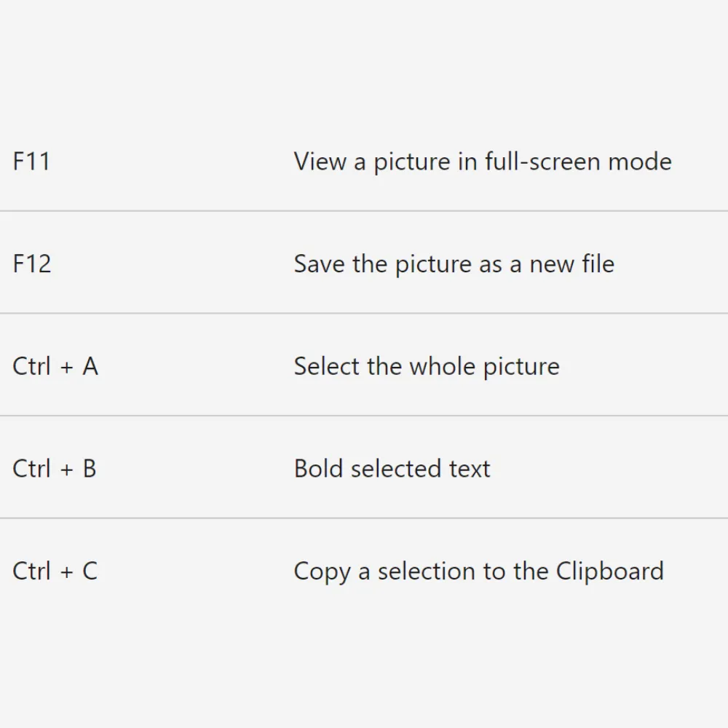Screen dimensions: 728x728
Task: Select the 'Save the picture as a new file' description
Action: (454, 264)
